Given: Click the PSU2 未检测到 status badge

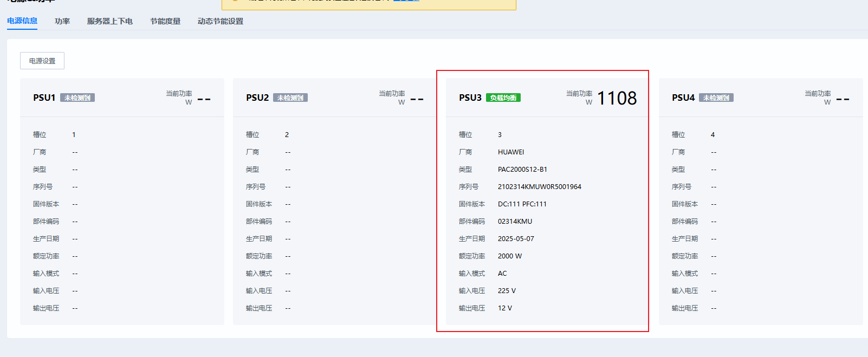Looking at the screenshot, I should (290, 98).
